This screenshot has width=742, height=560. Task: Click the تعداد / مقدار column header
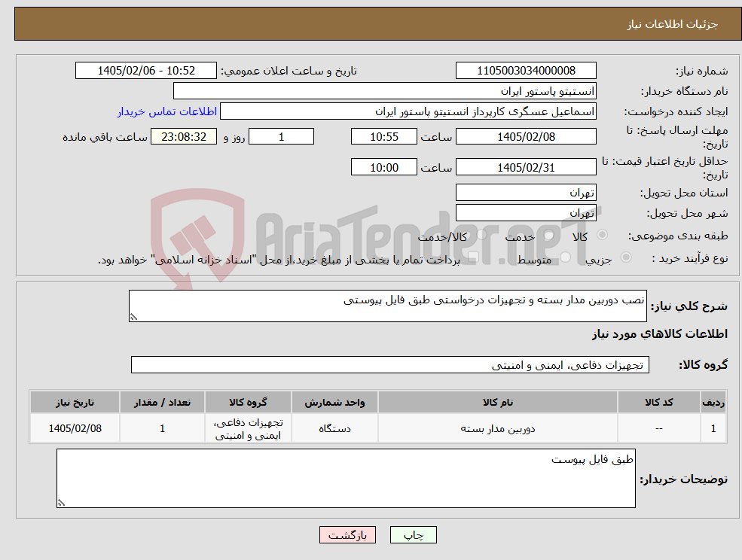[x=162, y=403]
